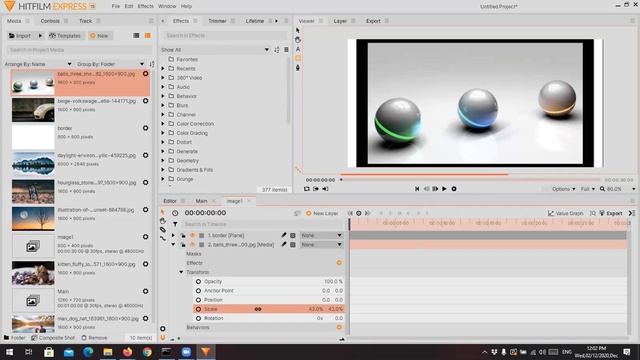The height and width of the screenshot is (360, 640).
Task: Add behavior via Behaviors plus icon
Action: tap(339, 327)
